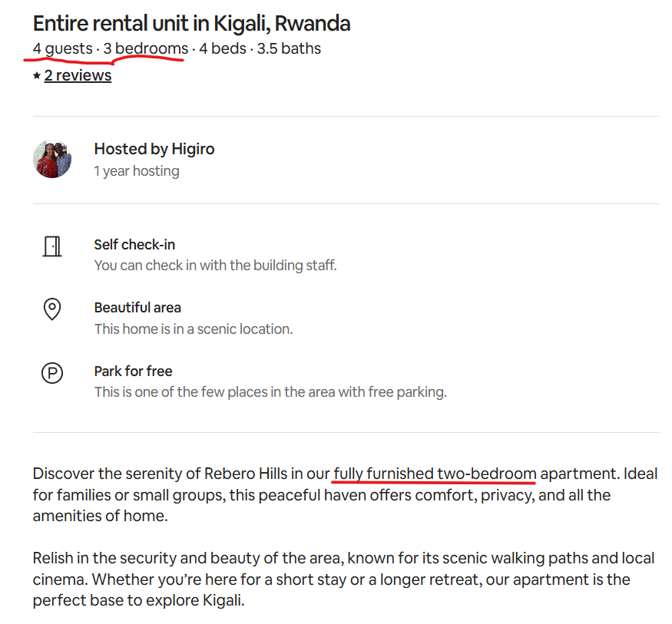Click the 1 year hosting text
Viewport: 672px width, 624px height.
pos(137,171)
